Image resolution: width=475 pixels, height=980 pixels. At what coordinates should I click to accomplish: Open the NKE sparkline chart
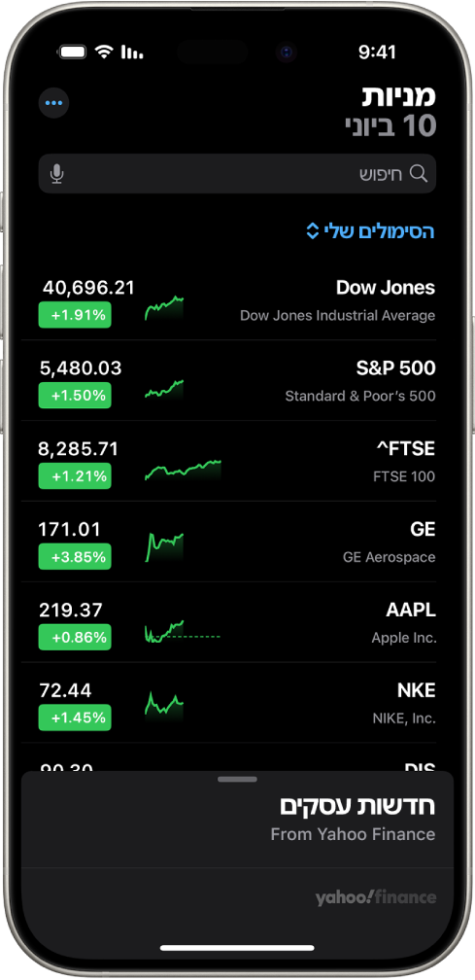[164, 704]
